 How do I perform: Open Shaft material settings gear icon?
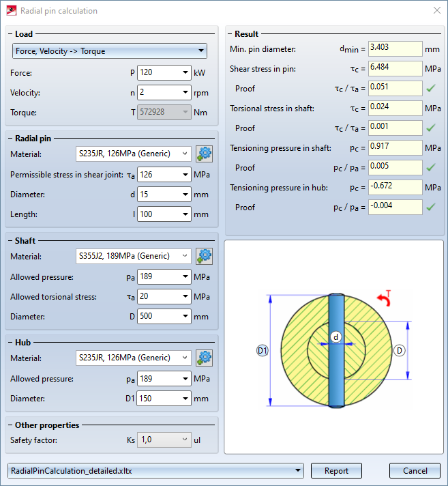click(x=204, y=257)
